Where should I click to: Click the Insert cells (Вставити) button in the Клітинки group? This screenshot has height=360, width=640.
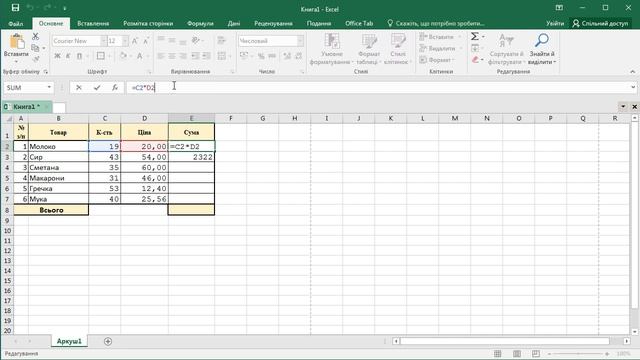(436, 37)
